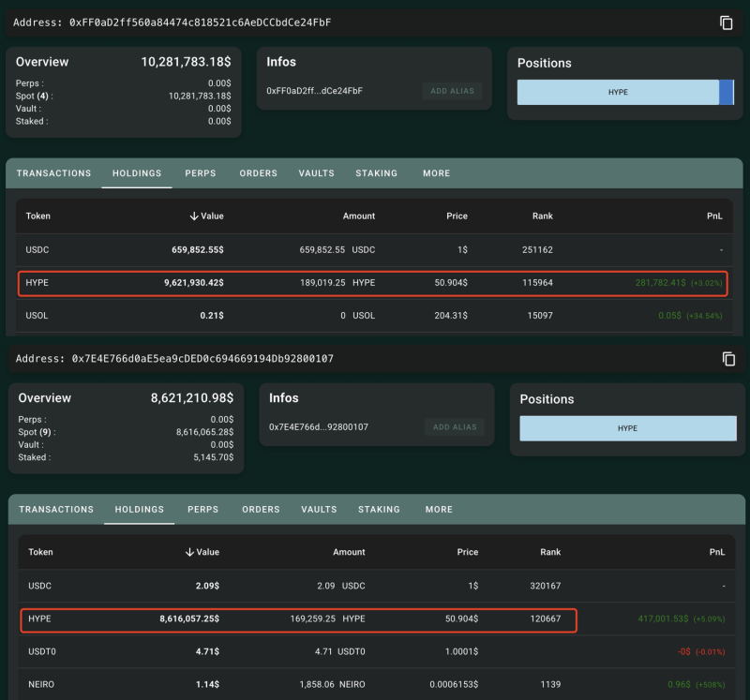
Task: Click overview total 10,281,783.18$
Action: click(186, 62)
